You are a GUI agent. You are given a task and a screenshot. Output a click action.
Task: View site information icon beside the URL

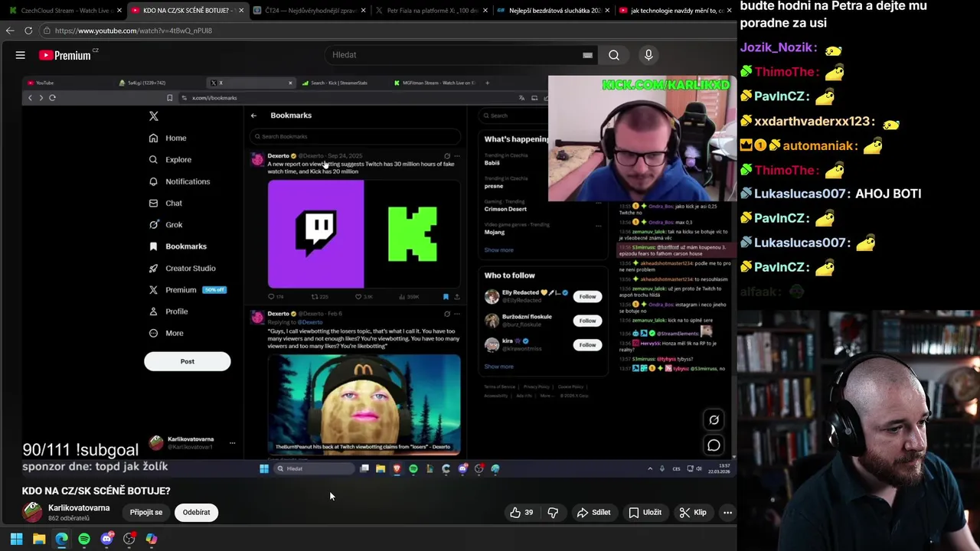tap(47, 31)
